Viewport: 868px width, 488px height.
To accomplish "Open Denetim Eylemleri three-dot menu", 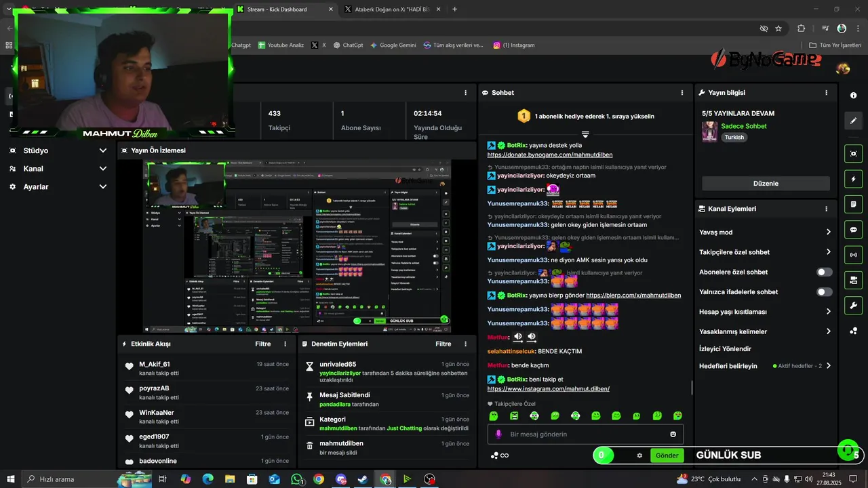I will click(465, 344).
